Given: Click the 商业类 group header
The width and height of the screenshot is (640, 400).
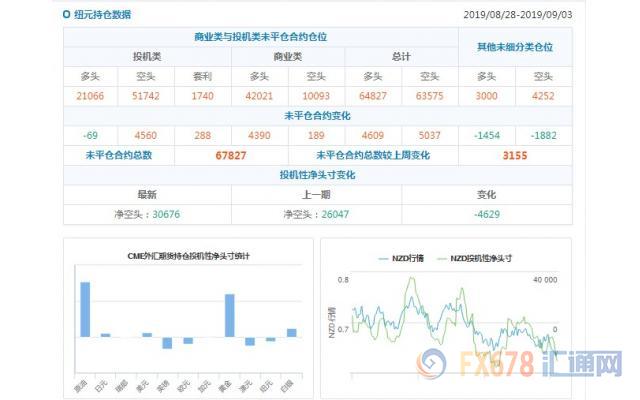Looking at the screenshot, I should [288, 57].
